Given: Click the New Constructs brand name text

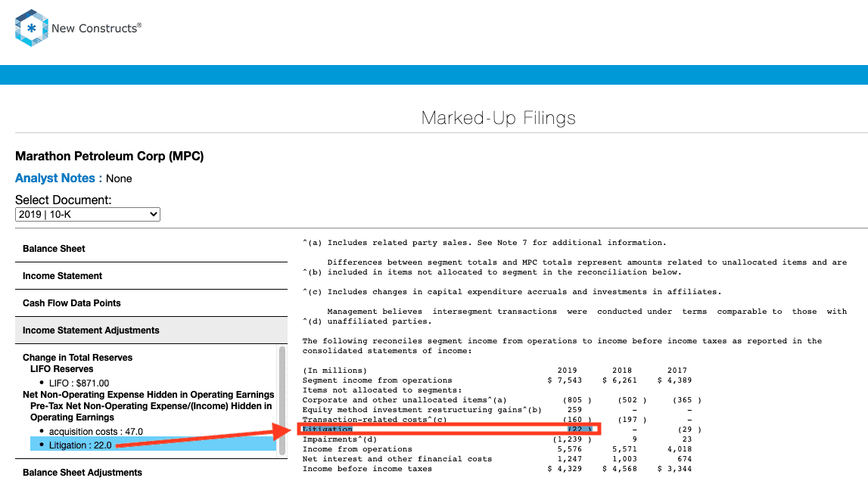Looking at the screenshot, I should point(96,28).
